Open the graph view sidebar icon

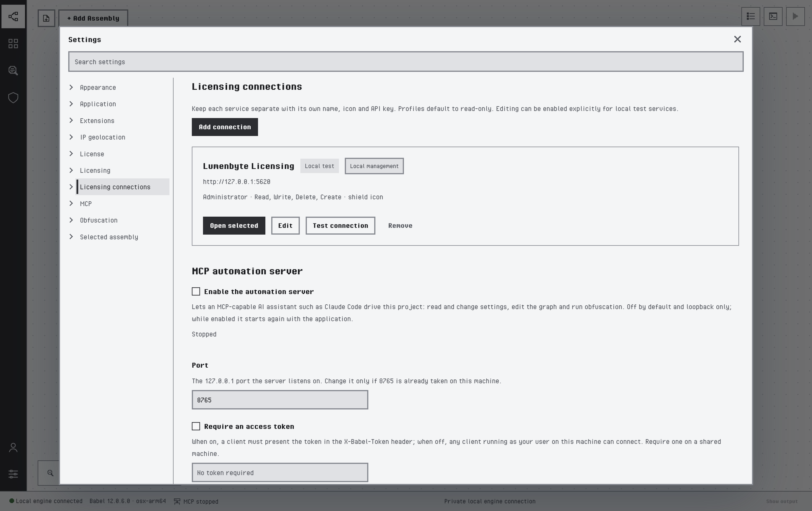click(x=13, y=16)
